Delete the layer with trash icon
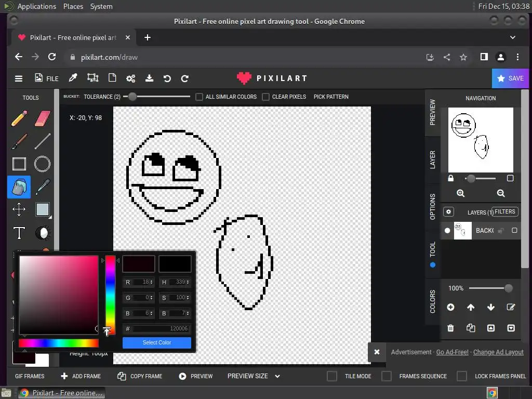Viewport: 532px width, 399px height. point(450,328)
